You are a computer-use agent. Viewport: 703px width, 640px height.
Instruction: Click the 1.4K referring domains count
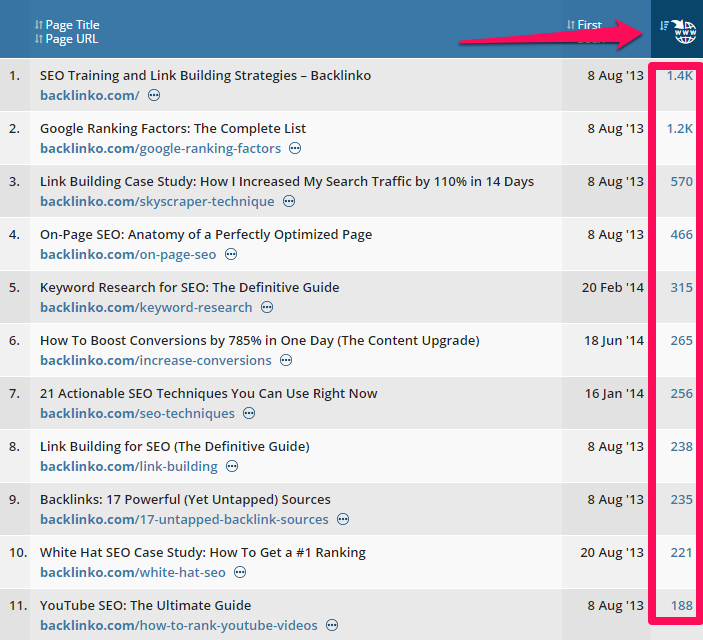click(x=680, y=76)
